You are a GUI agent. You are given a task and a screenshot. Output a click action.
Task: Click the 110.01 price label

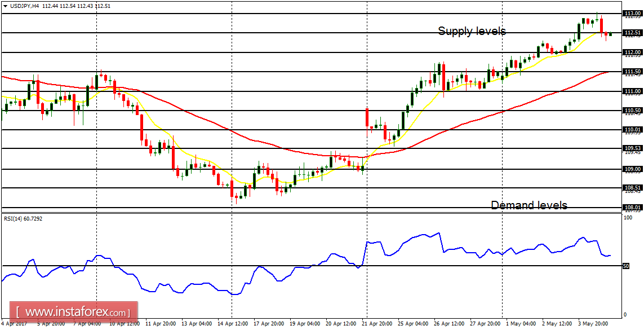pyautogui.click(x=633, y=130)
